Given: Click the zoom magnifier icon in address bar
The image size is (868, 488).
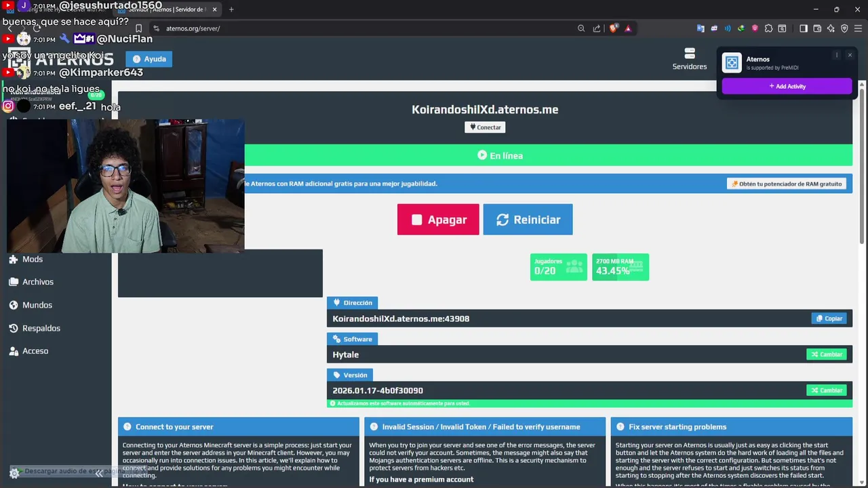Looking at the screenshot, I should point(581,28).
